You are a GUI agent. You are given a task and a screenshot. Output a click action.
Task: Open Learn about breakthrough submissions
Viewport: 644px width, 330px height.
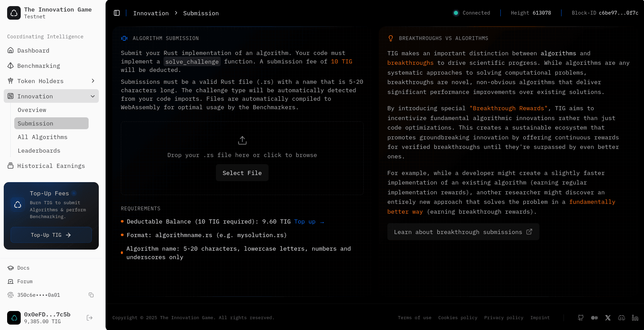point(463,232)
